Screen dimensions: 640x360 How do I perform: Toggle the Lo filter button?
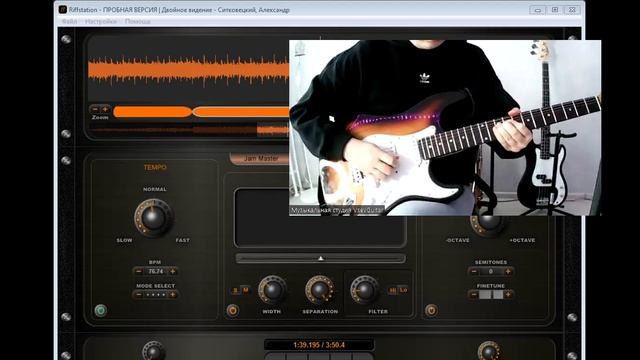[403, 290]
